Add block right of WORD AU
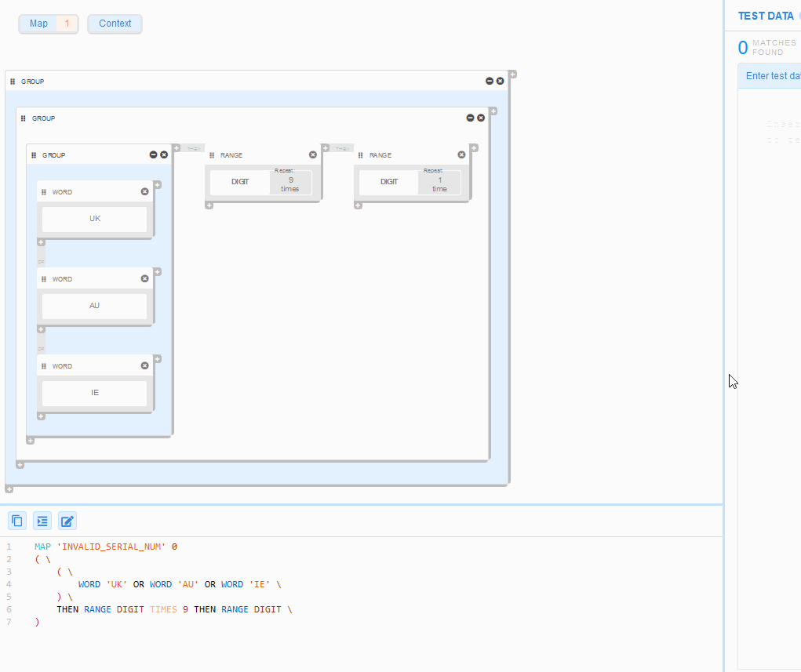Screen dimensions: 801x672 point(158,272)
